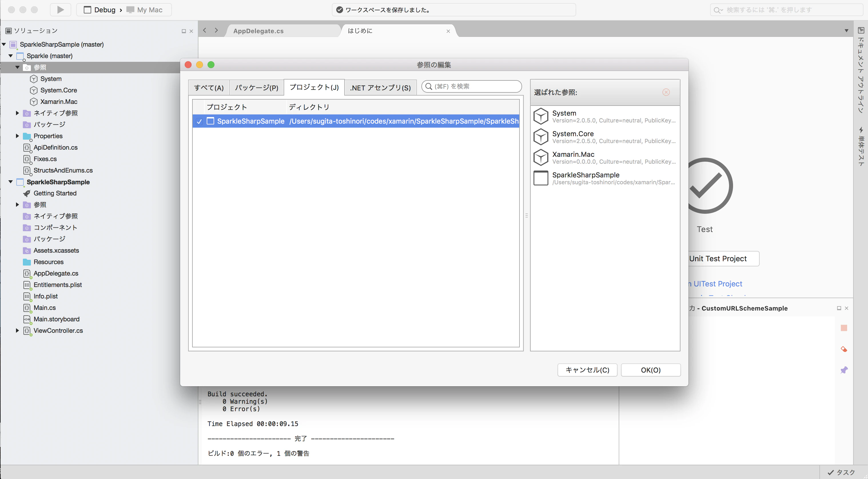Screen dimensions: 868x479
Task: Expand ネイティブ参照 folder under Sparkle
Action: coord(17,113)
